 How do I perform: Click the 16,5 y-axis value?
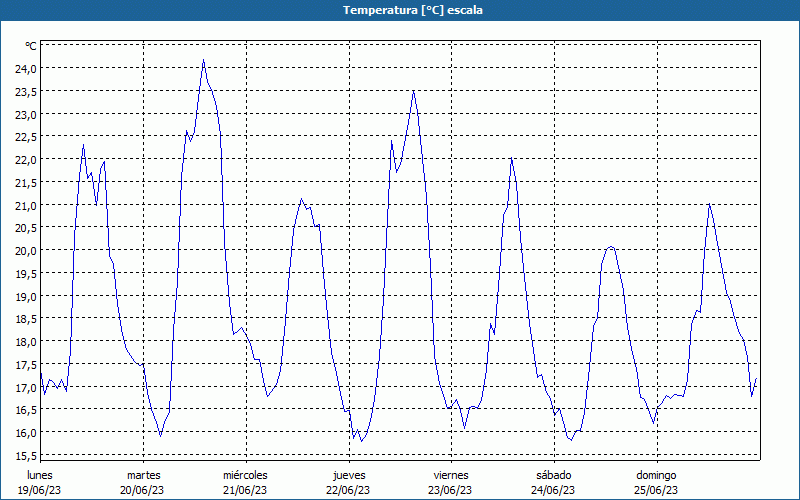pos(26,410)
